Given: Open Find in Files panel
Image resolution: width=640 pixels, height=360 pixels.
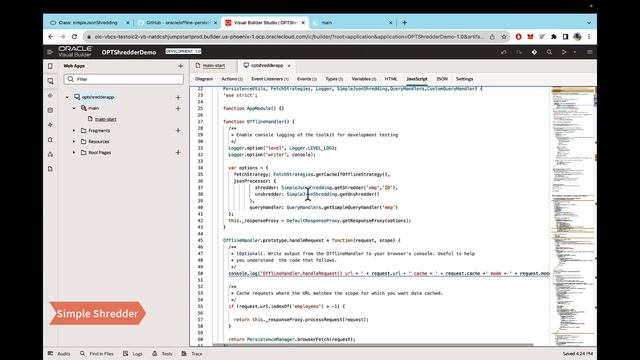Looking at the screenshot, I should pos(97,353).
